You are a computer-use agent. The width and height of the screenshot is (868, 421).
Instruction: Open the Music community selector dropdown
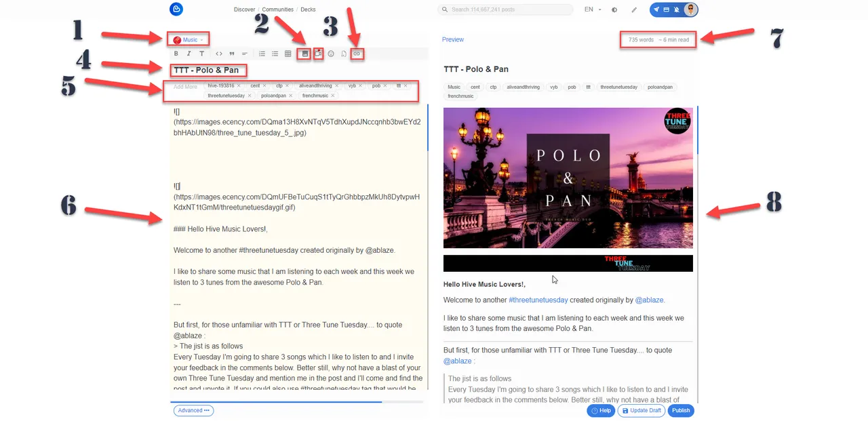coord(189,40)
